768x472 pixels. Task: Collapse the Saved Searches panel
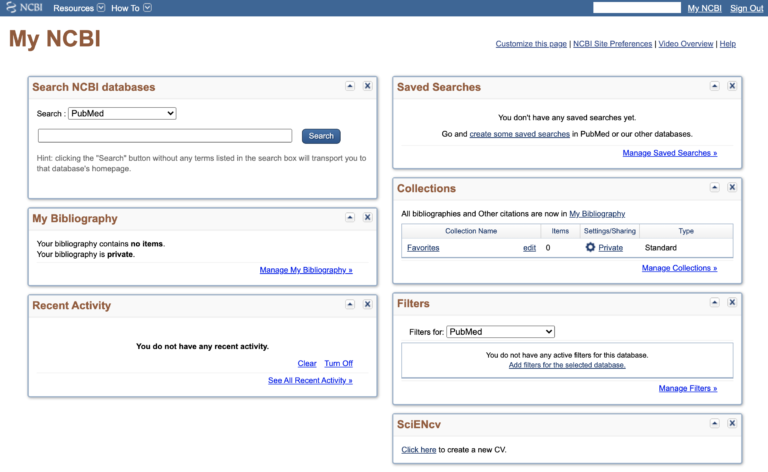pyautogui.click(x=715, y=86)
